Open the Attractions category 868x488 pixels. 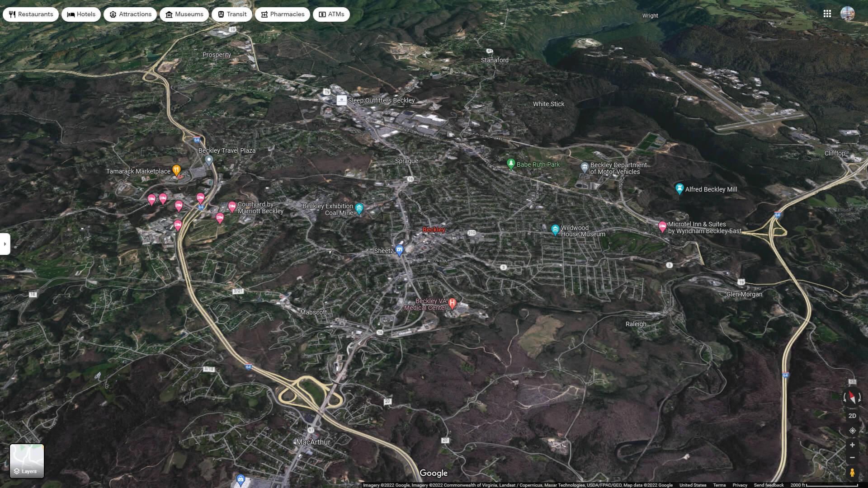point(130,14)
